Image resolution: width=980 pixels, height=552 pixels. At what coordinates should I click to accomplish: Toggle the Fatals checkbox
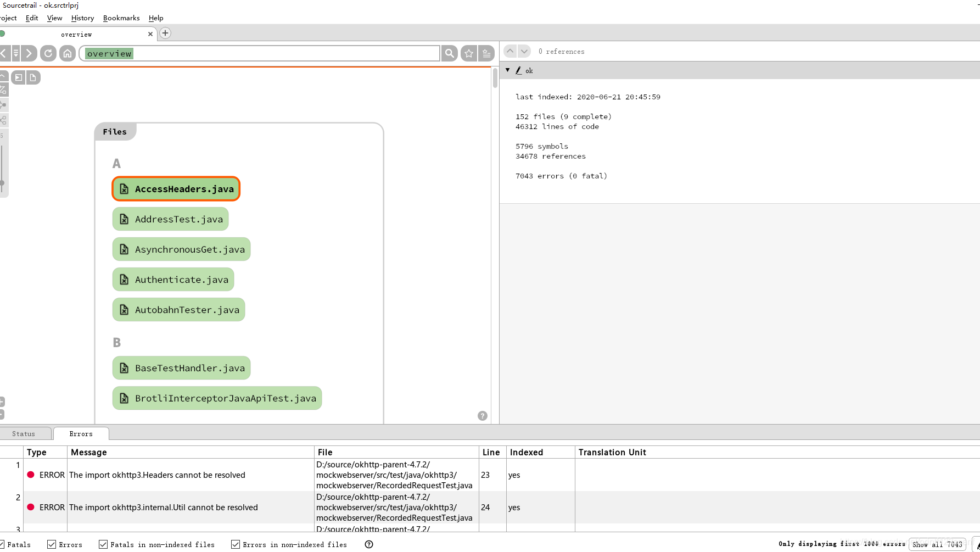point(2,544)
